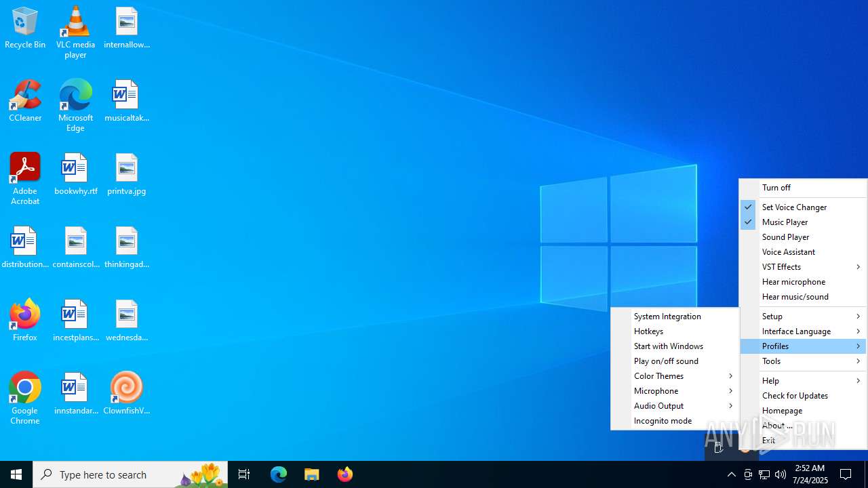The height and width of the screenshot is (488, 868).
Task: Open the About menu entry
Action: 803,426
